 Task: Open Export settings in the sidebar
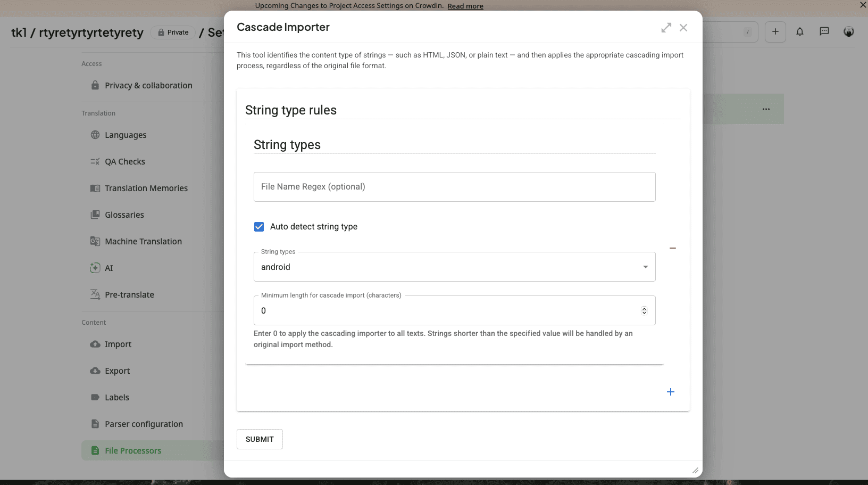(x=117, y=371)
